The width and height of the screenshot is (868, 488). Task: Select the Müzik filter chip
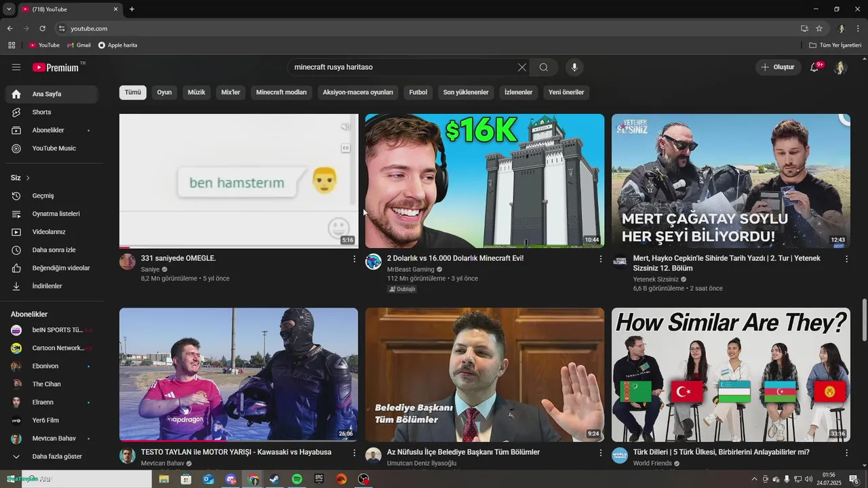coord(196,92)
